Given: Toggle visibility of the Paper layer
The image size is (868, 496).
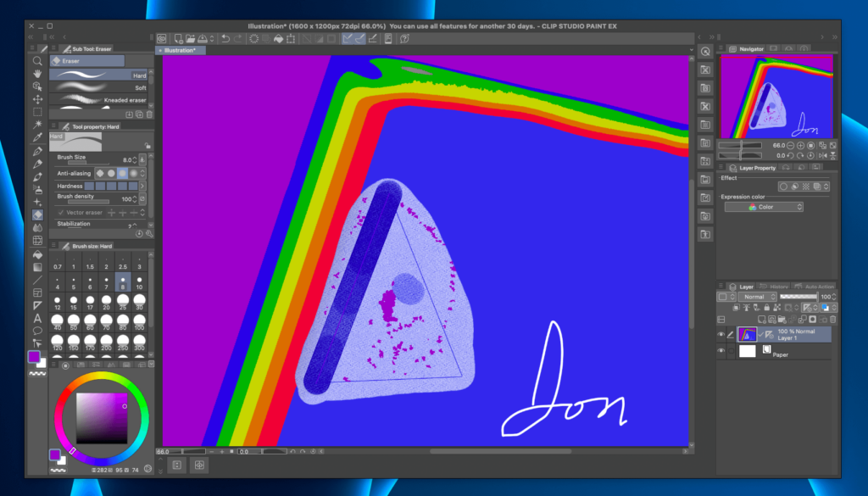Looking at the screenshot, I should point(721,351).
